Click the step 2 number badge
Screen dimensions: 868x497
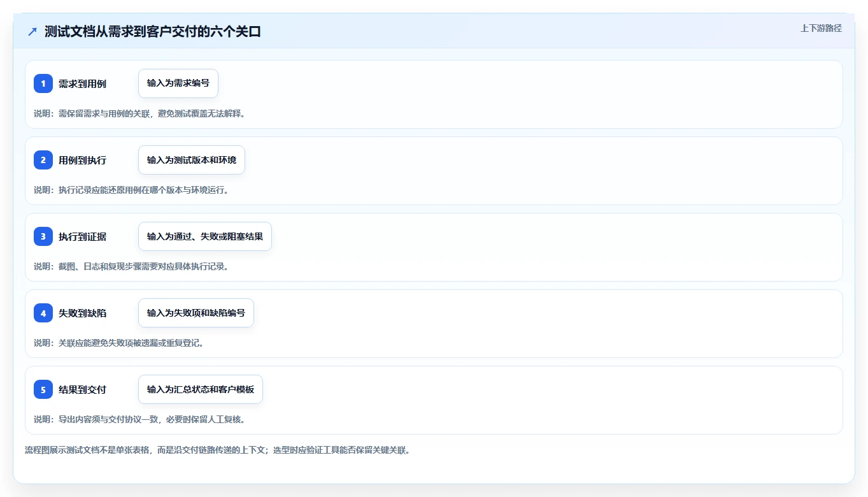[43, 160]
